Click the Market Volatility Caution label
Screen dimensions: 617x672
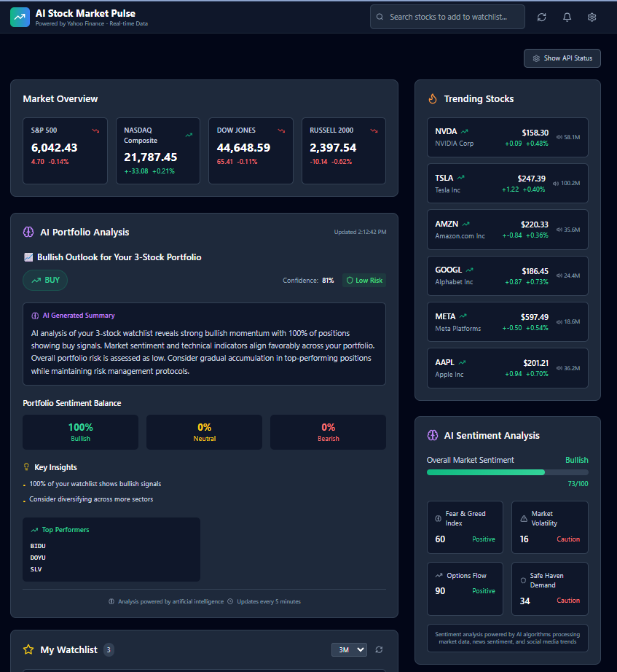click(568, 539)
